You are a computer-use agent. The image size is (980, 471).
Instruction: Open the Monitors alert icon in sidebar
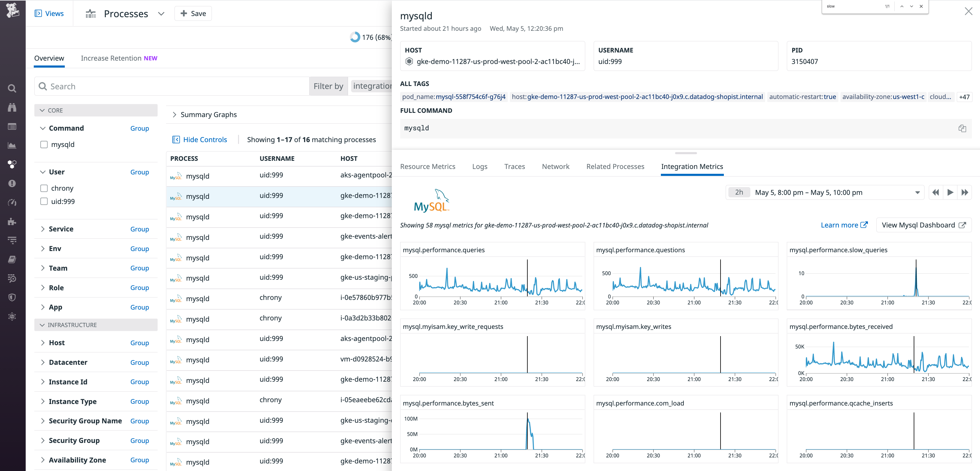click(12, 183)
